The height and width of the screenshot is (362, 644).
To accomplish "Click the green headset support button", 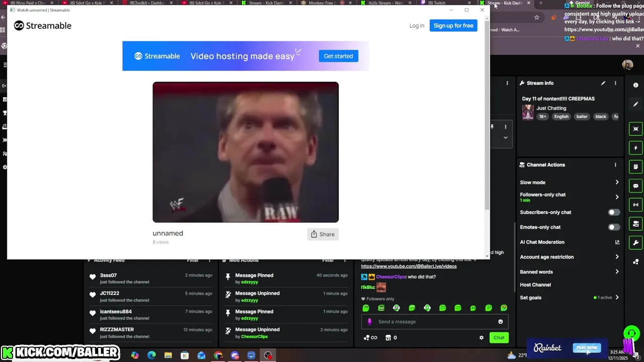I will 631,334.
